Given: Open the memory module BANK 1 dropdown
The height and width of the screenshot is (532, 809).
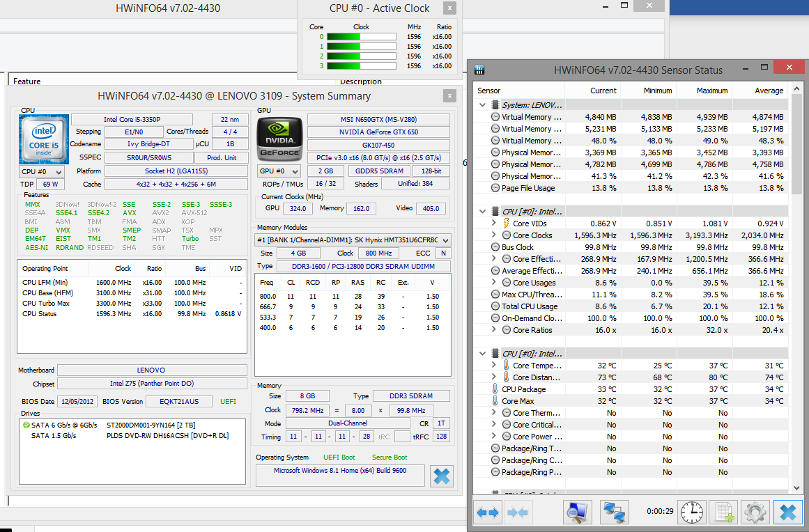Looking at the screenshot, I should (x=353, y=240).
